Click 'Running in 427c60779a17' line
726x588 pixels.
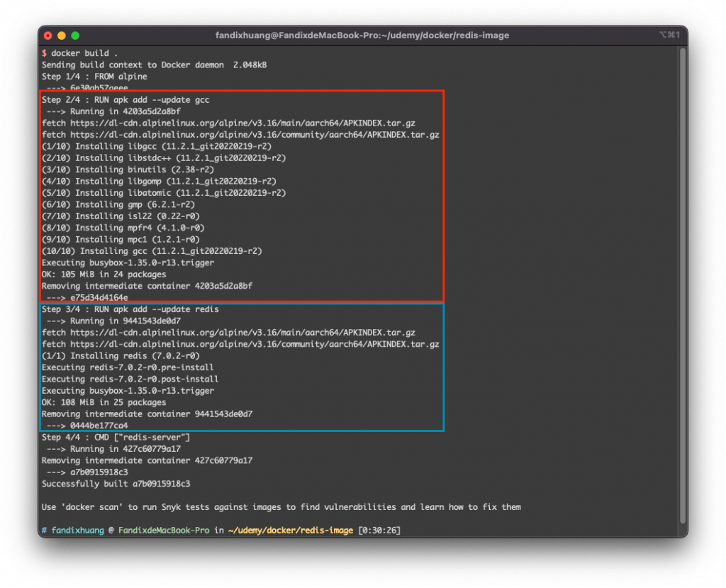click(113, 449)
